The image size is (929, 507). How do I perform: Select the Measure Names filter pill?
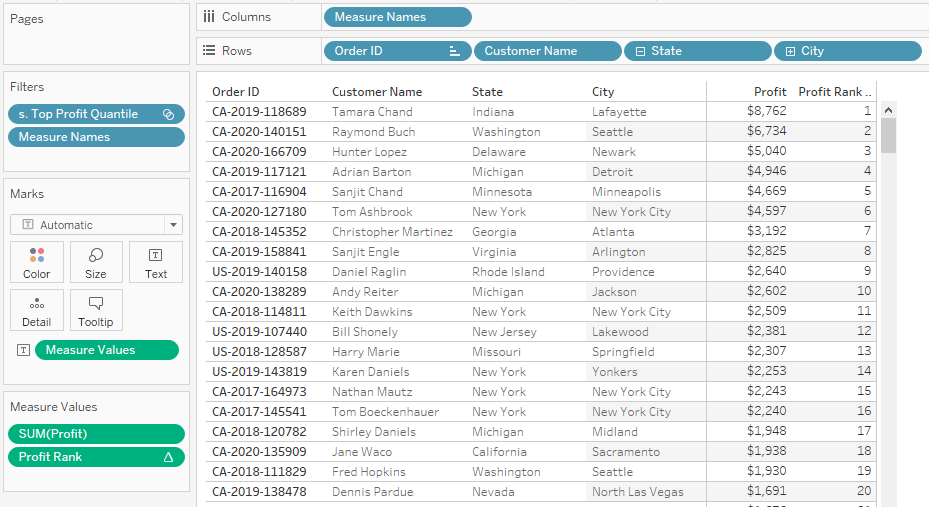point(96,137)
